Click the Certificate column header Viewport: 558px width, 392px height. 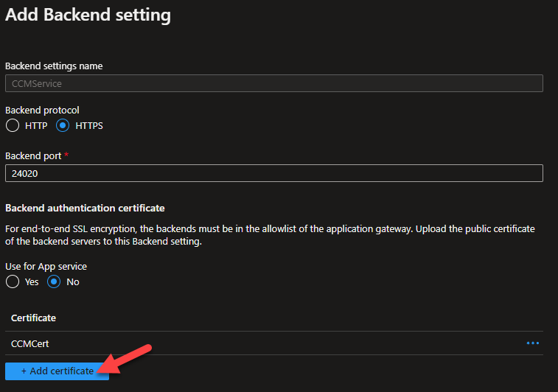click(33, 318)
